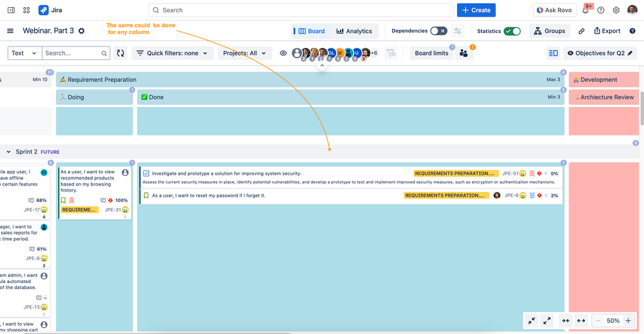Open the Text search type dropdown
Viewport: 644px width, 334px height.
24,53
